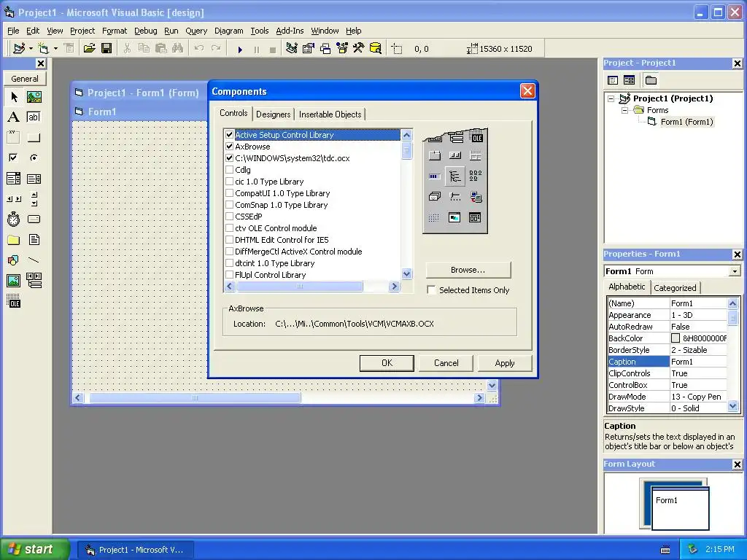Click Form1 thumbnail in Form Layout

click(681, 508)
